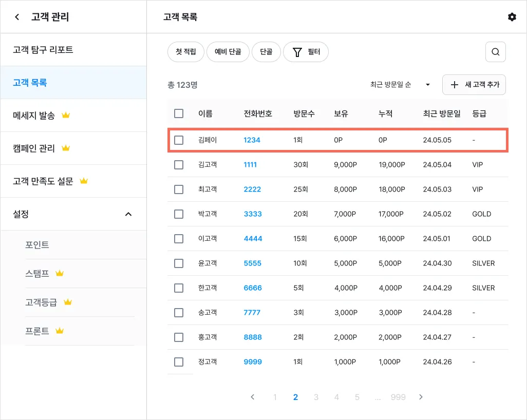
Task: Click the crown icon next to 고객 만족도 설문
Action: pos(84,181)
